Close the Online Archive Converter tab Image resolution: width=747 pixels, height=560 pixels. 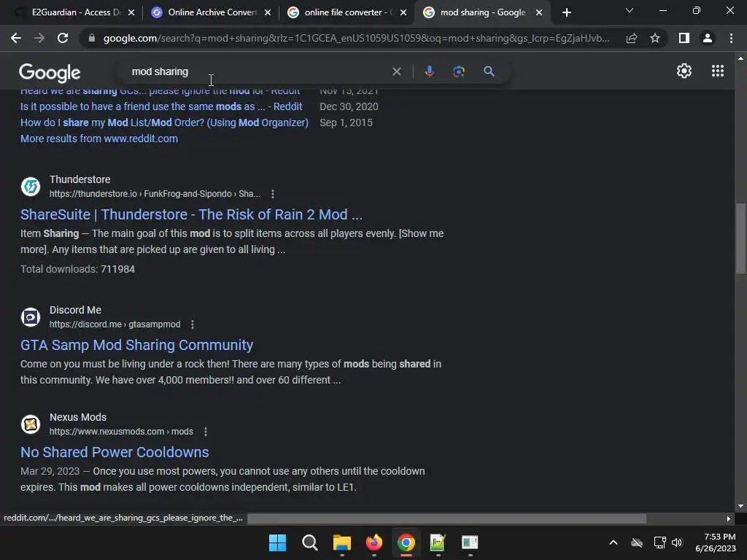point(268,12)
